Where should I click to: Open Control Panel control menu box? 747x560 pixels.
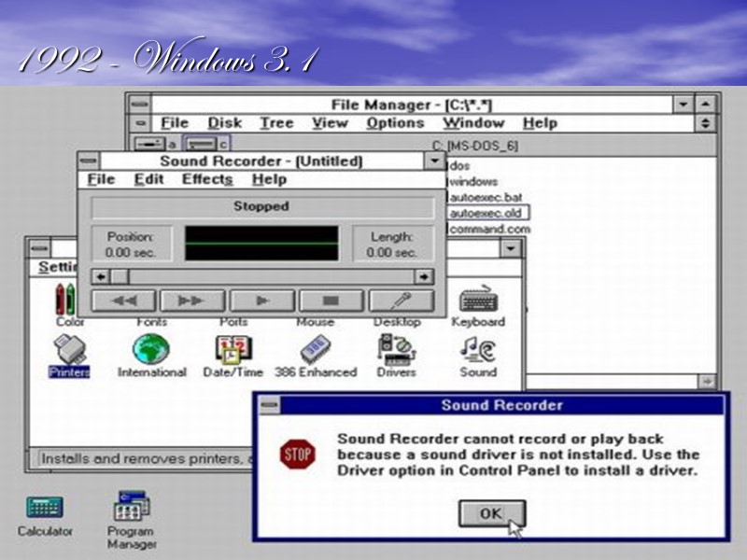pyautogui.click(x=39, y=248)
